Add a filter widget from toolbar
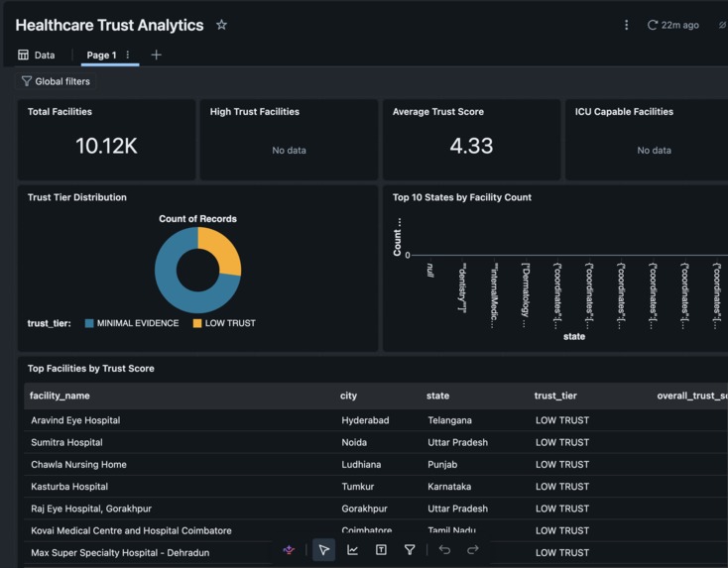Image resolution: width=728 pixels, height=568 pixels. click(410, 550)
